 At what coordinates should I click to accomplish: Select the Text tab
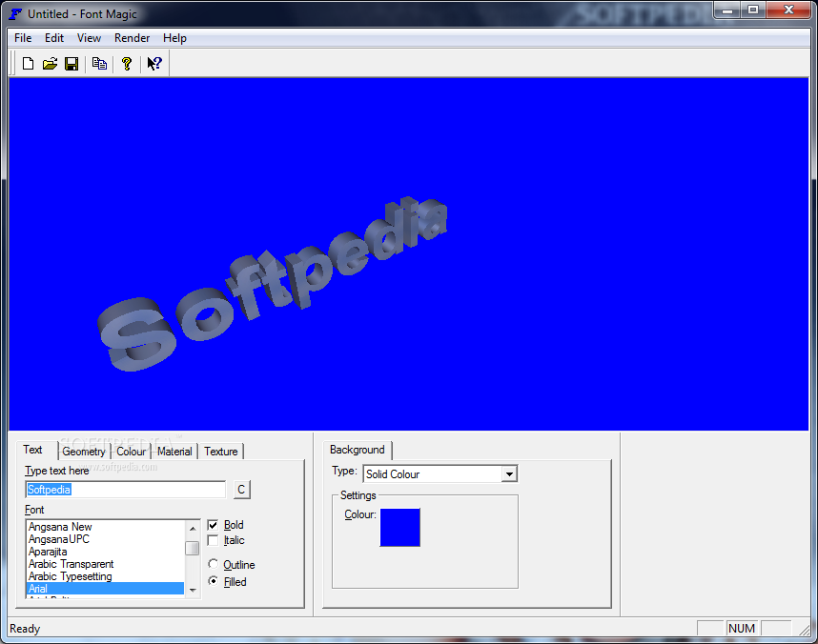click(32, 450)
